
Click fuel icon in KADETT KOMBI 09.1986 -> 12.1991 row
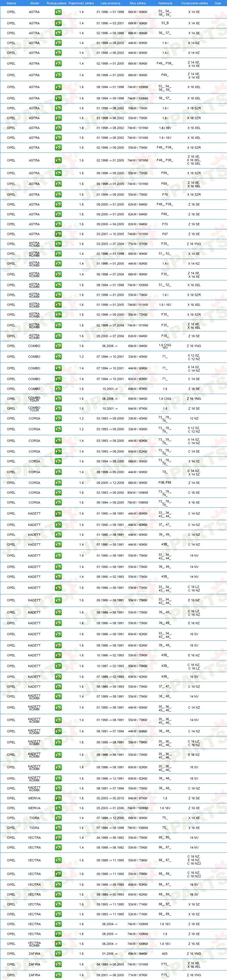pyautogui.click(x=58, y=778)
